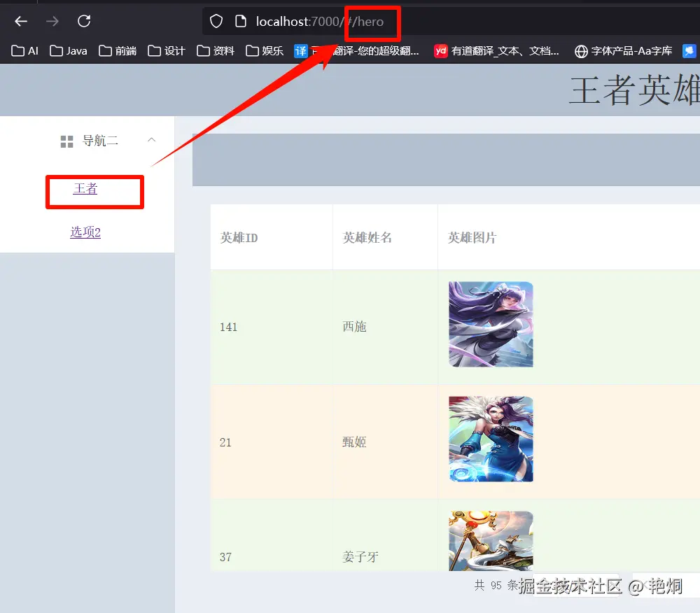Click the shield tracking protection icon
Viewport: 700px width, 613px height.
pos(216,21)
